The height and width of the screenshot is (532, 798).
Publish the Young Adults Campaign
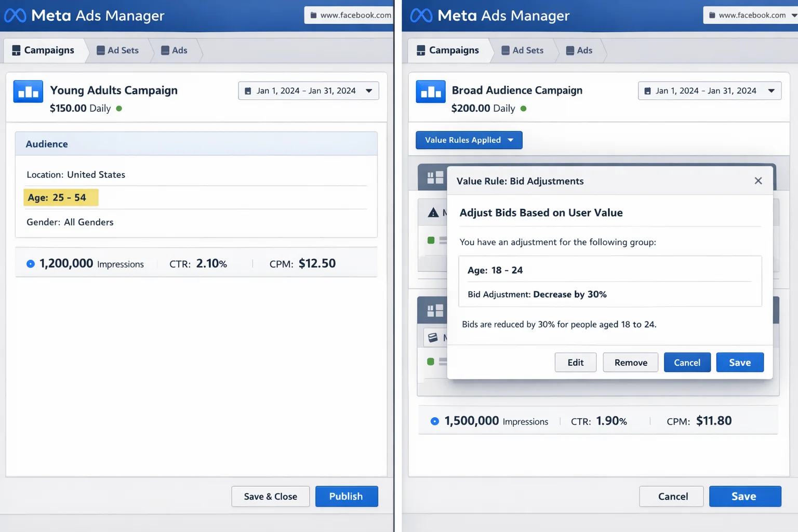click(x=347, y=496)
